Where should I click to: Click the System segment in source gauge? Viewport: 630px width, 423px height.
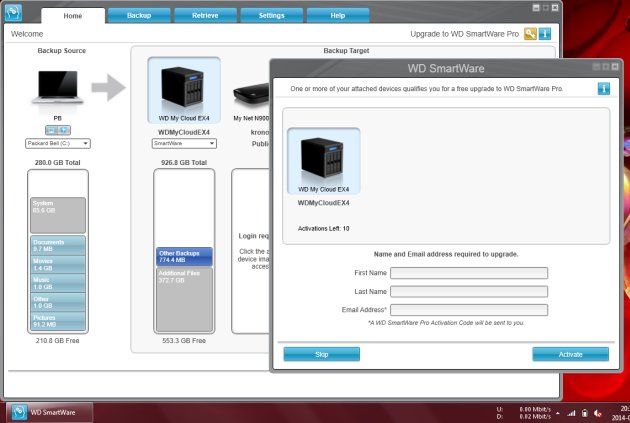pyautogui.click(x=58, y=215)
